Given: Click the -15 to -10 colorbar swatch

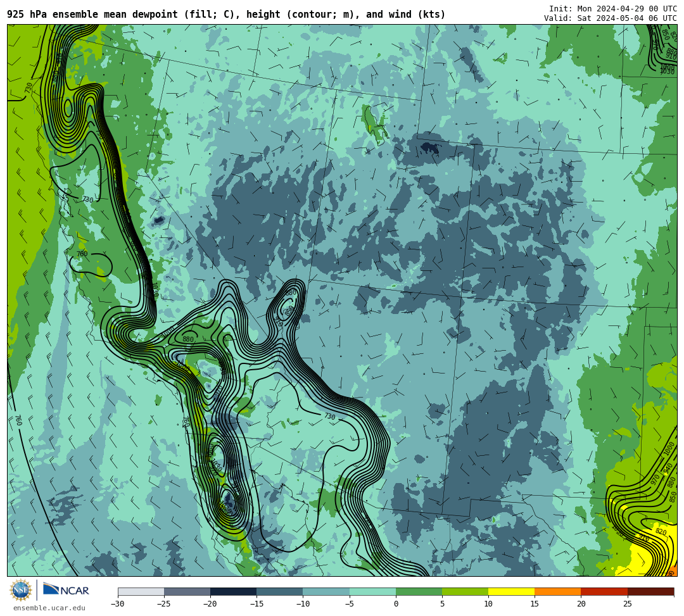Looking at the screenshot, I should 280,591.
